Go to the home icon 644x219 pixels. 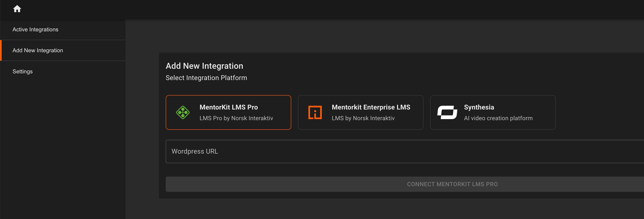click(x=17, y=9)
